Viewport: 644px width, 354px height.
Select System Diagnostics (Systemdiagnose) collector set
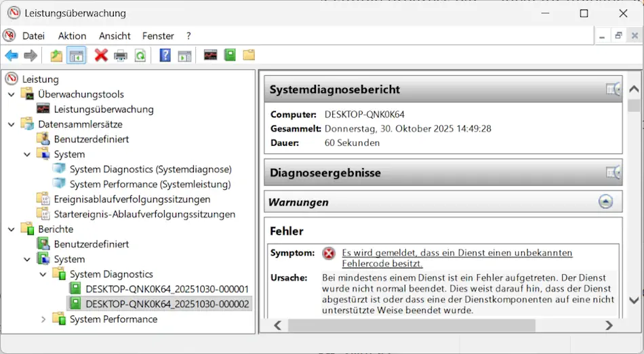[x=150, y=169]
